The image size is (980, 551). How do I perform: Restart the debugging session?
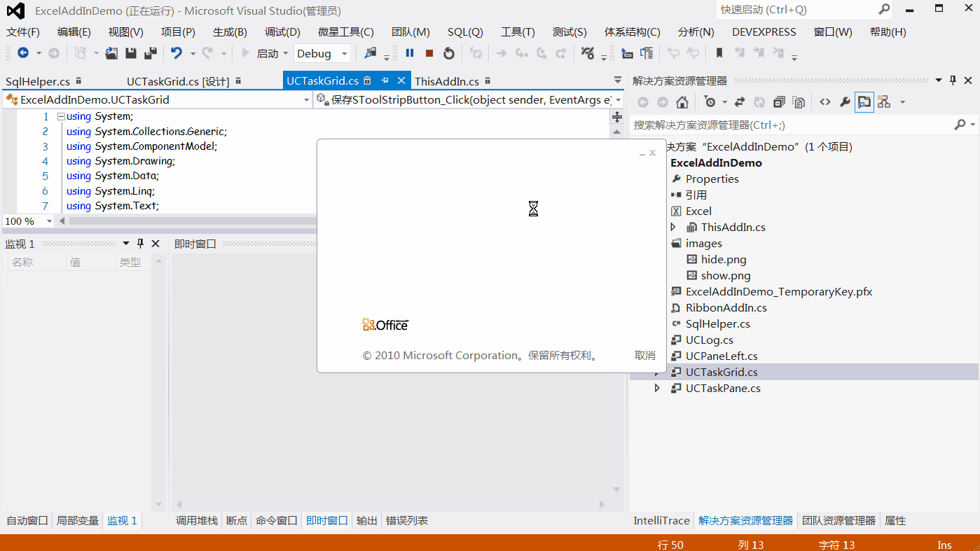(449, 53)
